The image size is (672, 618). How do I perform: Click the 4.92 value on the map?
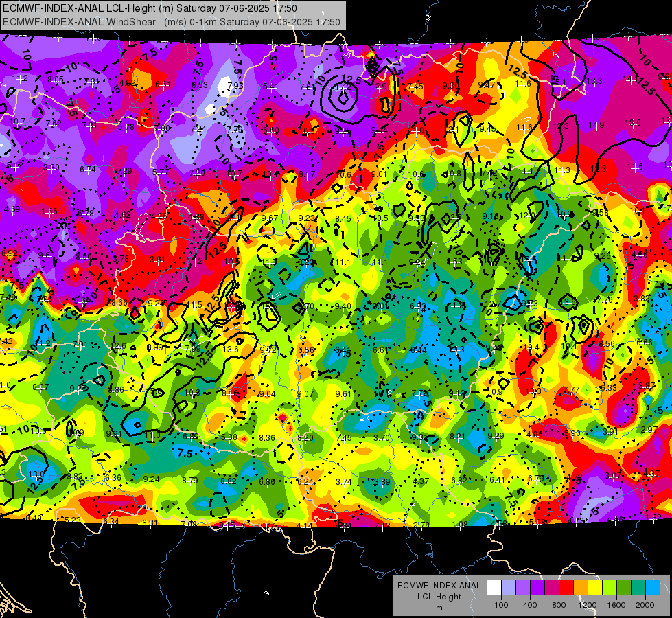pyautogui.click(x=128, y=83)
